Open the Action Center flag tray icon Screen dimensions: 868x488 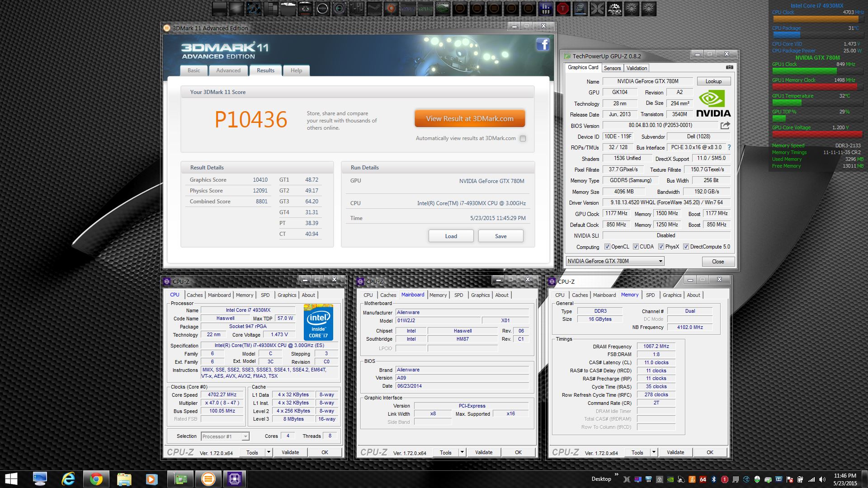pyautogui.click(x=789, y=479)
